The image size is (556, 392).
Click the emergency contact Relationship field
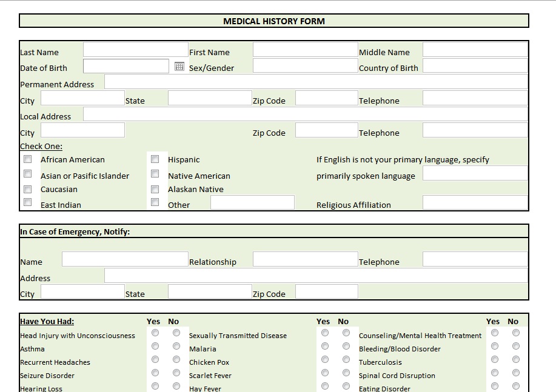[305, 260]
